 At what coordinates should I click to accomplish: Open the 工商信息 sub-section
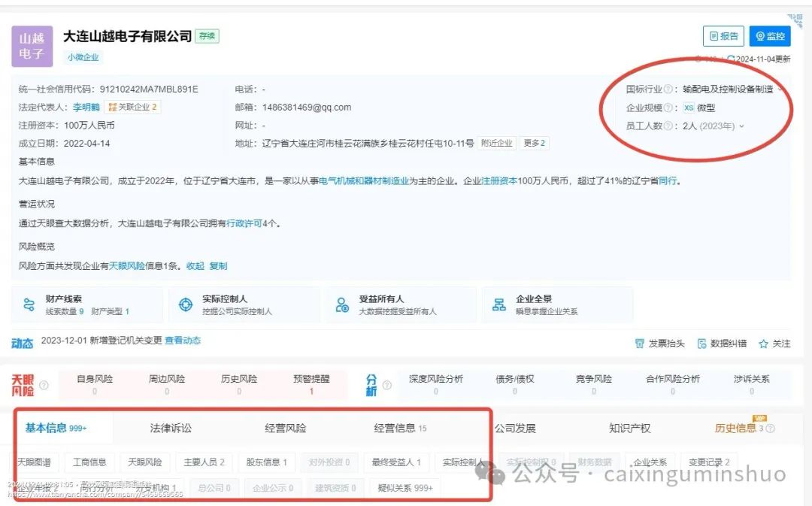tap(89, 462)
